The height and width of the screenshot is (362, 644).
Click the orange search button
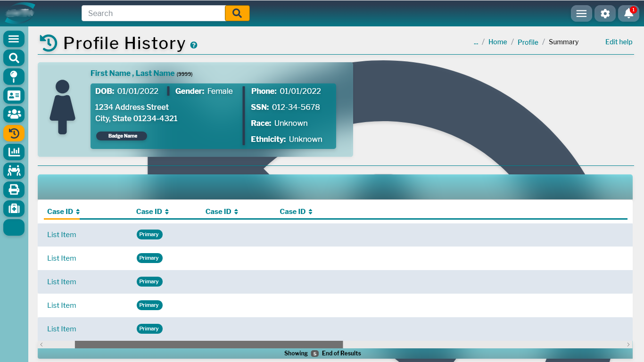point(237,13)
